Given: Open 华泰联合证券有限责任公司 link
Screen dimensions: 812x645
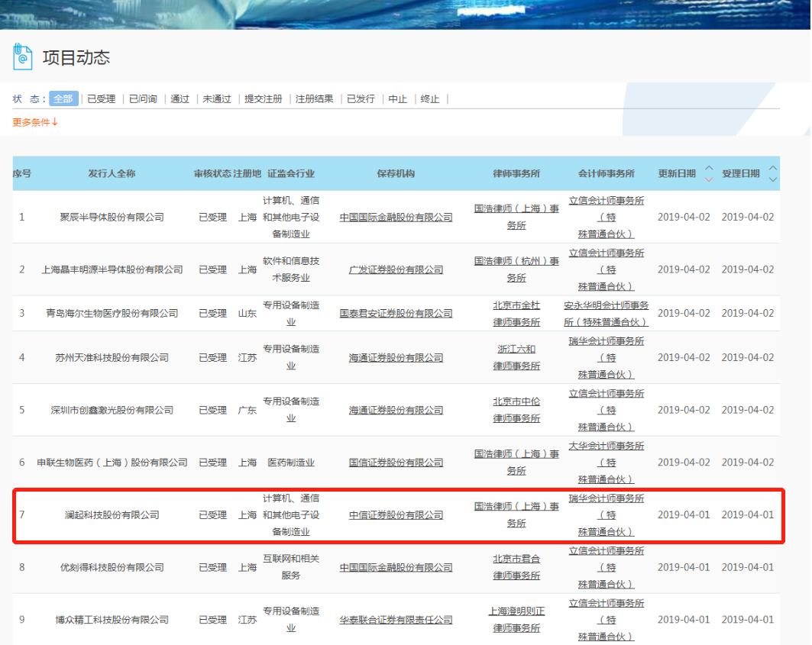Looking at the screenshot, I should pos(396,620).
